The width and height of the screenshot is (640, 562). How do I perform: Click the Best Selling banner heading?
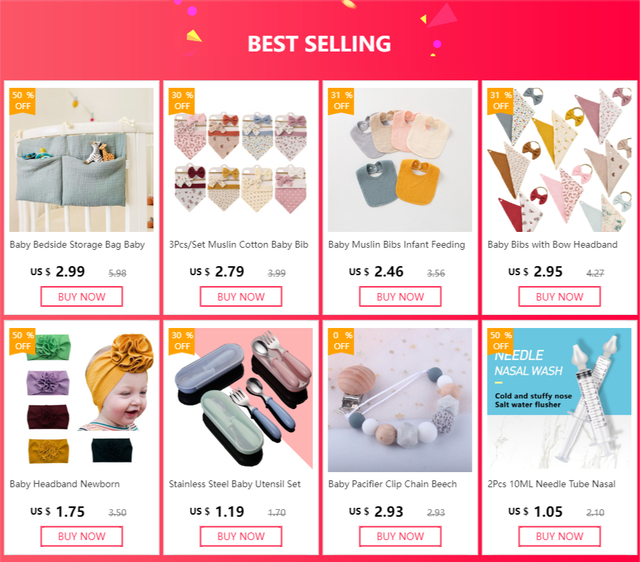[x=319, y=44]
